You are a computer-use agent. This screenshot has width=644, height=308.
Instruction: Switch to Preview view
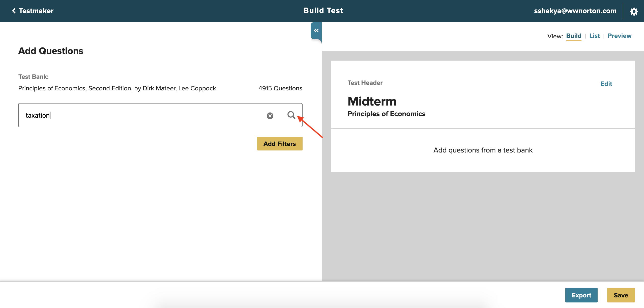click(619, 36)
